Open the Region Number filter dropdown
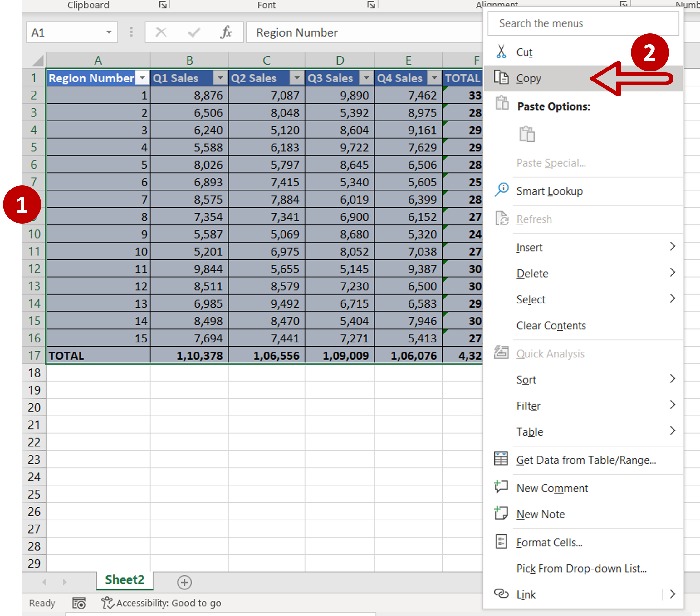Image resolution: width=700 pixels, height=616 pixels. [142, 78]
